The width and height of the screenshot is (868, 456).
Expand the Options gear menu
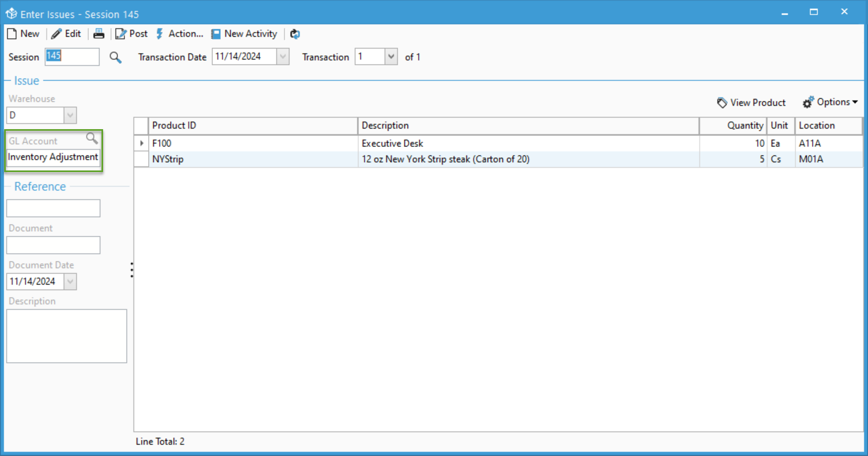coord(830,102)
